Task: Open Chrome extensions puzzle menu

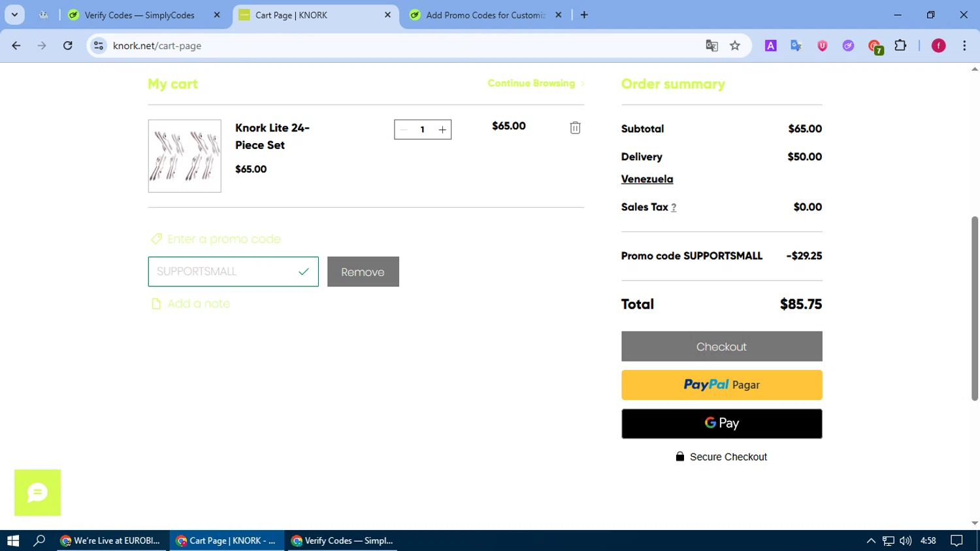Action: point(900,46)
